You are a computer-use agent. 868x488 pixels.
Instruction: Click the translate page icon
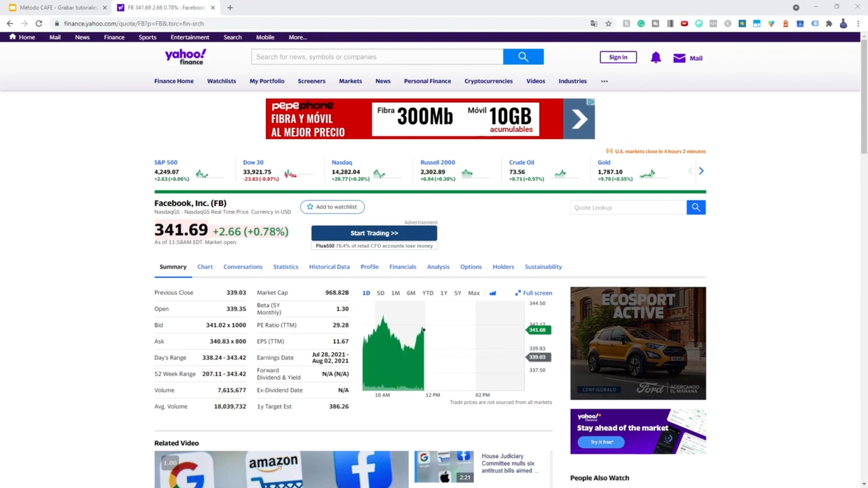594,23
